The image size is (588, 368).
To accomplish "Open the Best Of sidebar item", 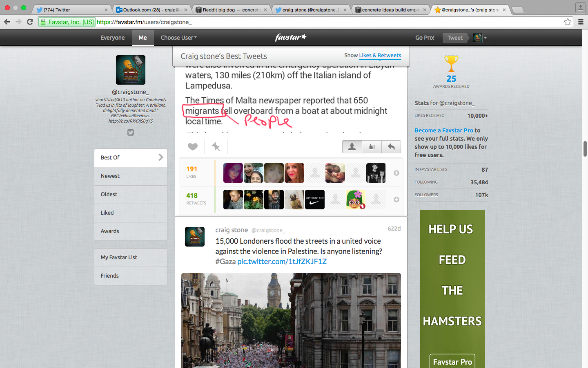I will pos(131,157).
